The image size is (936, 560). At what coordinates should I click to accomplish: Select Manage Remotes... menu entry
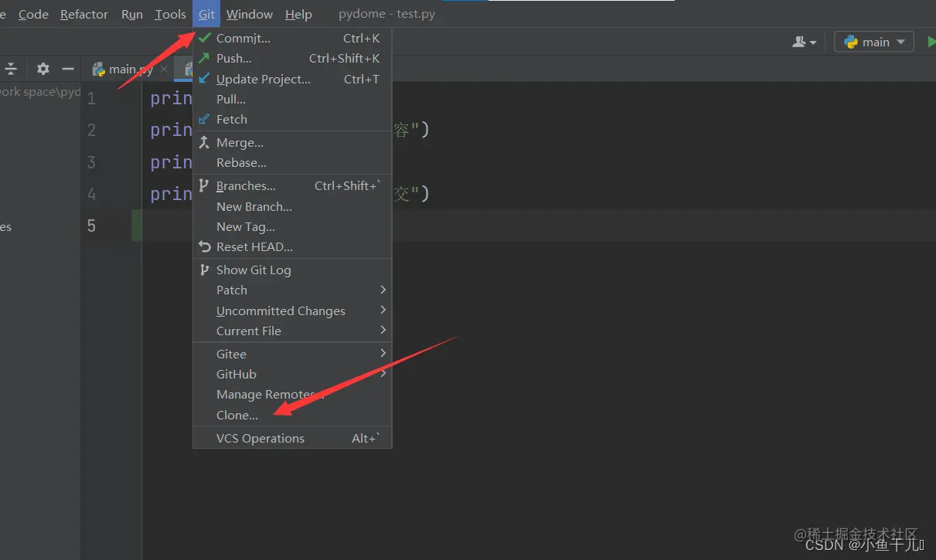292,394
